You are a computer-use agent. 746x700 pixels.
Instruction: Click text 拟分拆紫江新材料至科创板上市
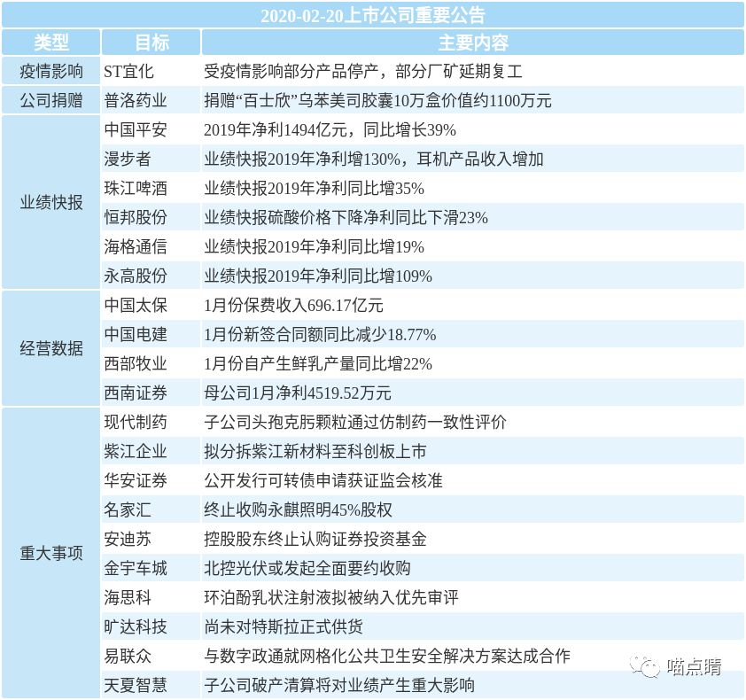tap(315, 451)
